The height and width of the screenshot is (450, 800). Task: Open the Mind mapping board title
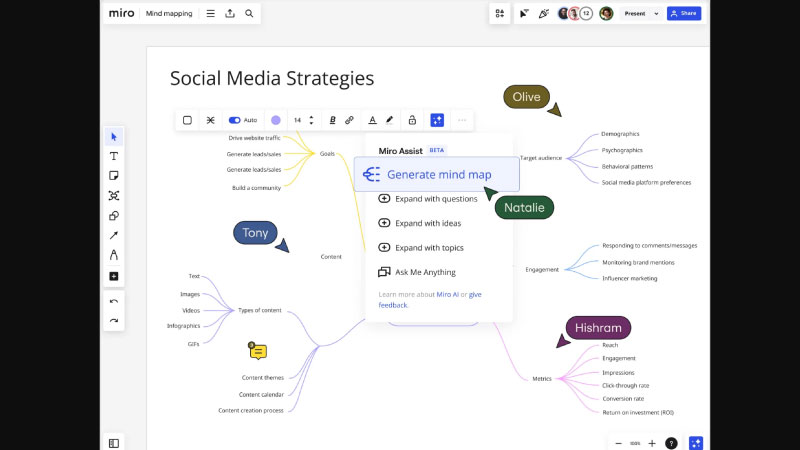click(169, 14)
